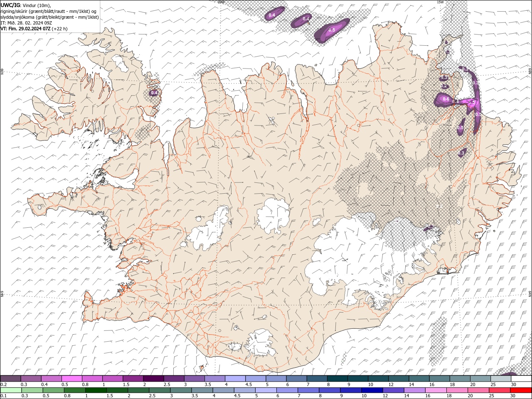Click the round white Hofsjökull glacier in central Iceland
The image size is (532, 399).
[x=273, y=216]
